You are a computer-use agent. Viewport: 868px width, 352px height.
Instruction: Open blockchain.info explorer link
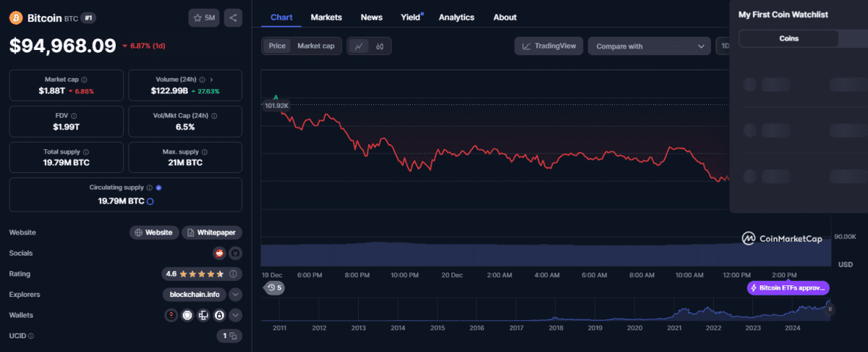[194, 295]
